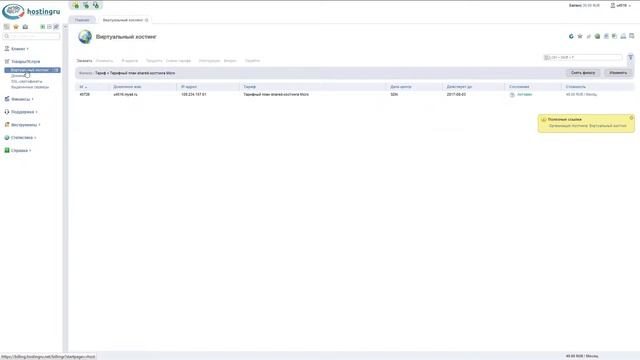640x360 pixels.
Task: Click the globe icon beside the page title
Action: 85,37
